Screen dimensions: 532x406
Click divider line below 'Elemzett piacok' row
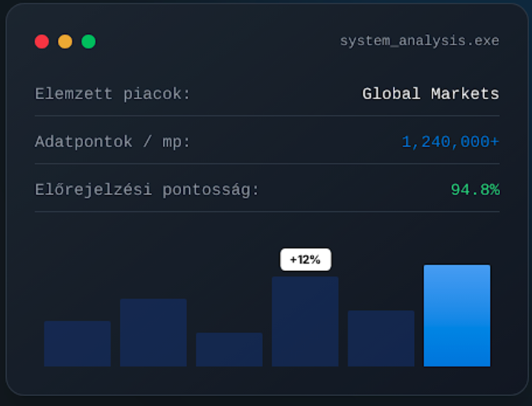click(267, 116)
